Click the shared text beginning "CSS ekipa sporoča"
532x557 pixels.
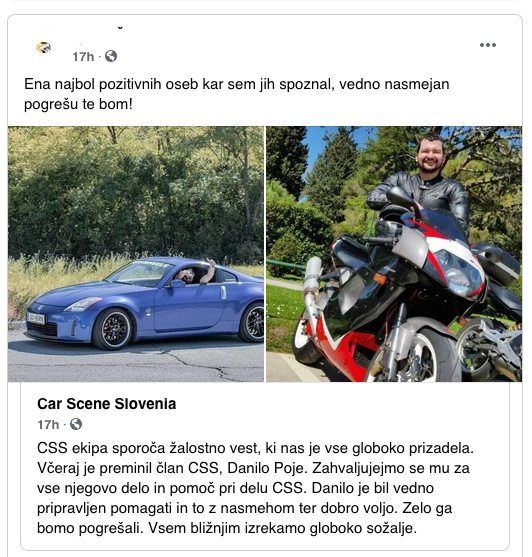point(255,488)
